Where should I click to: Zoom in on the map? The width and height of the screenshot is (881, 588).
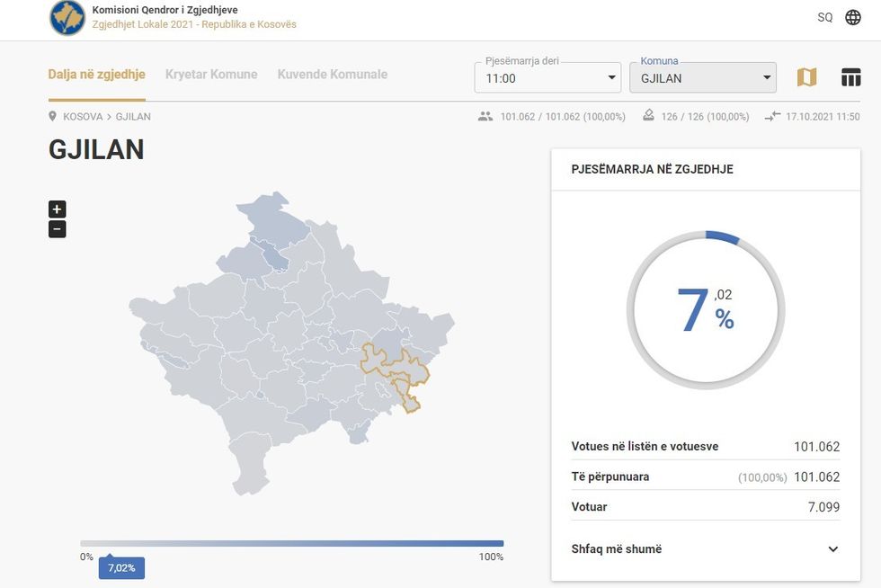click(x=57, y=209)
